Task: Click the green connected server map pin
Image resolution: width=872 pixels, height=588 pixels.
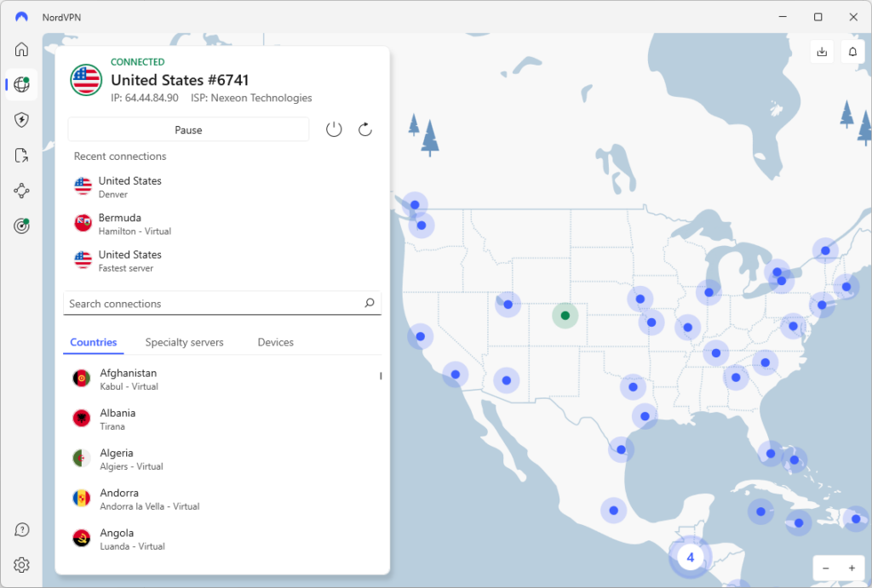Action: (565, 316)
